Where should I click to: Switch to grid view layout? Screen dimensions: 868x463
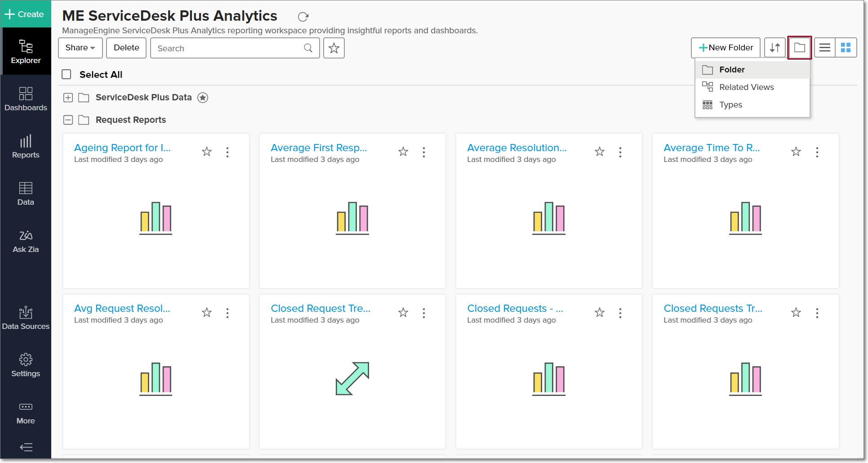(846, 48)
